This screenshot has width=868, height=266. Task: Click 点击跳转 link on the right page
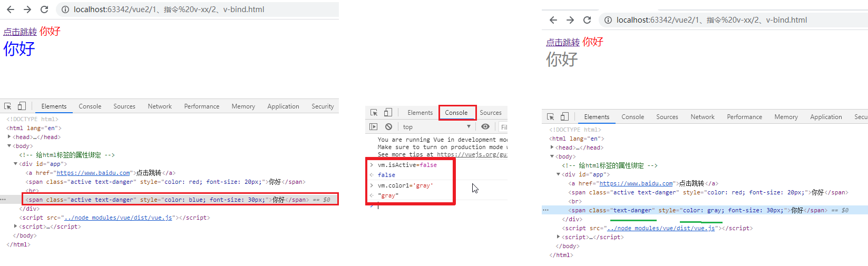(x=563, y=43)
